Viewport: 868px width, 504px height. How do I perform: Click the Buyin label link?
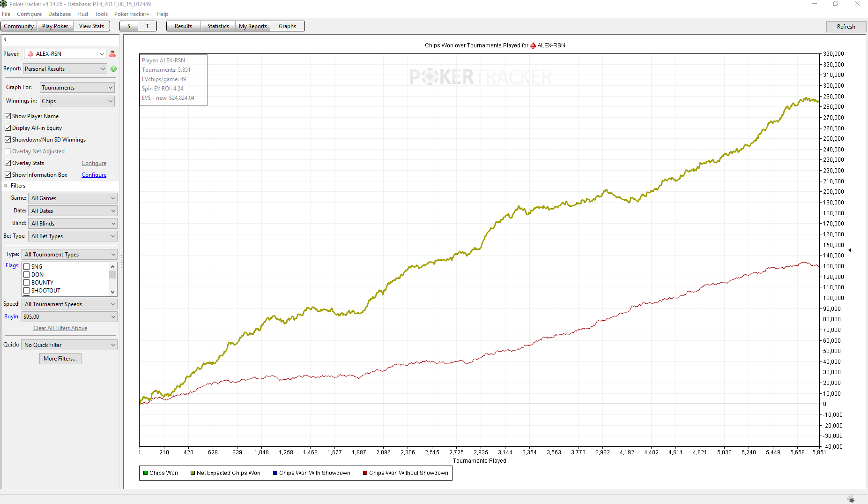[12, 316]
